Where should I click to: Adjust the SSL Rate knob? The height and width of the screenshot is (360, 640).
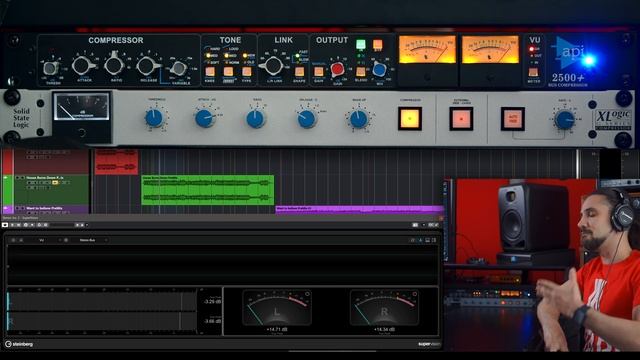coord(565,120)
